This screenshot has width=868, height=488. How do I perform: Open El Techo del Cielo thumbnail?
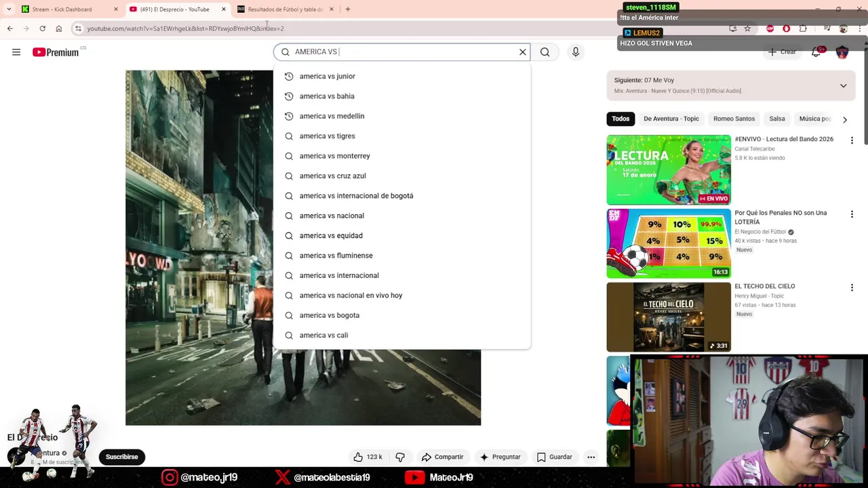669,317
